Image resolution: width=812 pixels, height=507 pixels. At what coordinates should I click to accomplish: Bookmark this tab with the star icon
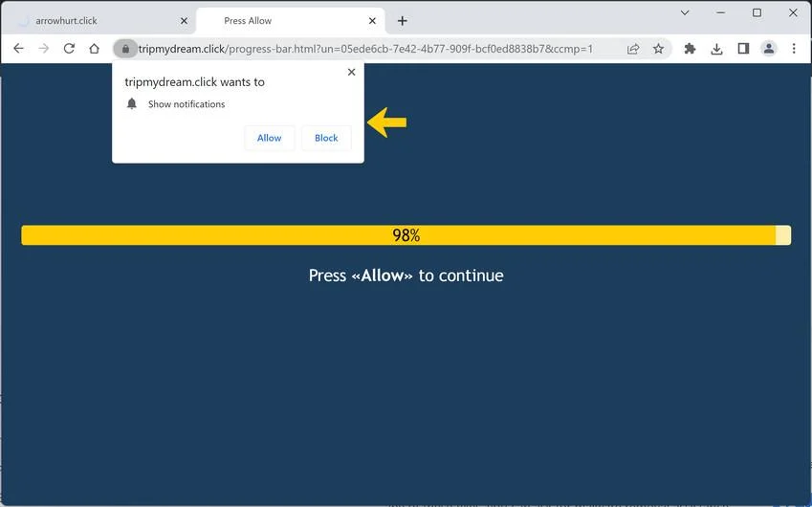pos(658,49)
